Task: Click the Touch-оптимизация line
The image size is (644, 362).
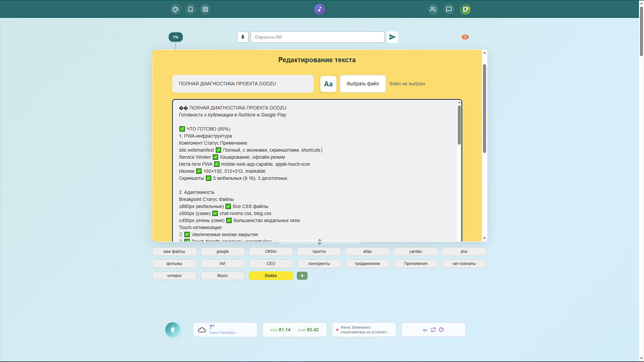Action: (201, 228)
